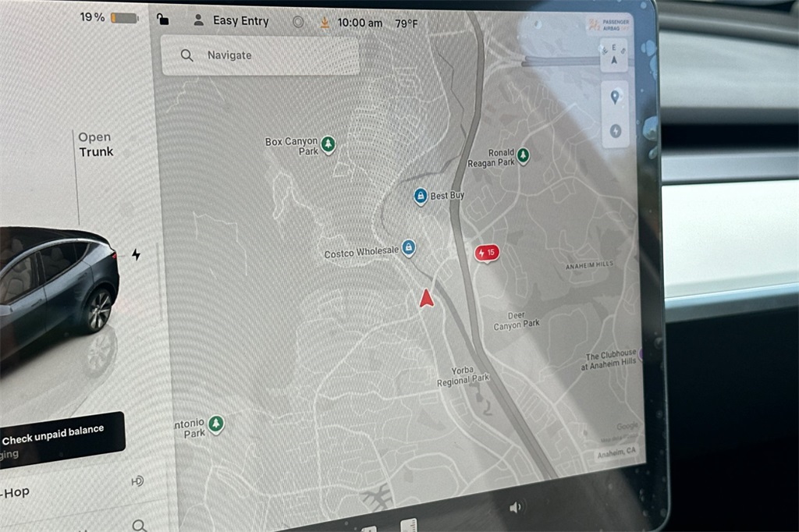799x532 pixels.
Task: Open the charge port lightning icon
Action: coord(136,254)
